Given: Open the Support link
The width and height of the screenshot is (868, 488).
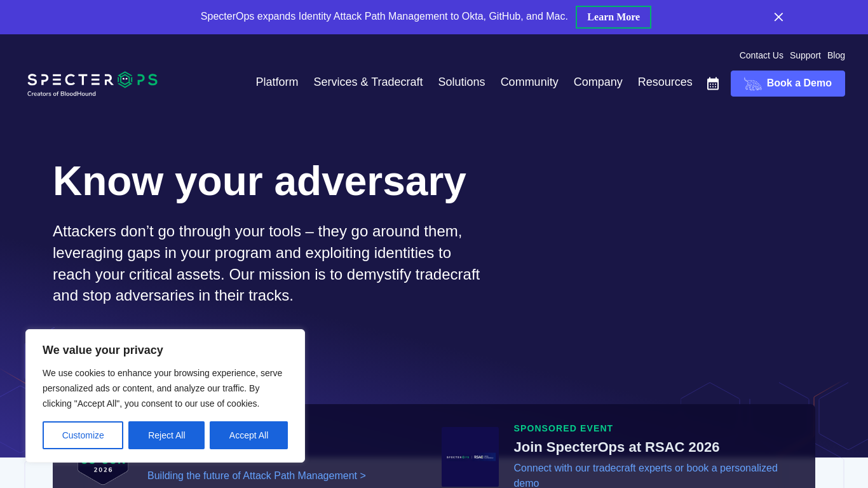Looking at the screenshot, I should pyautogui.click(x=805, y=55).
